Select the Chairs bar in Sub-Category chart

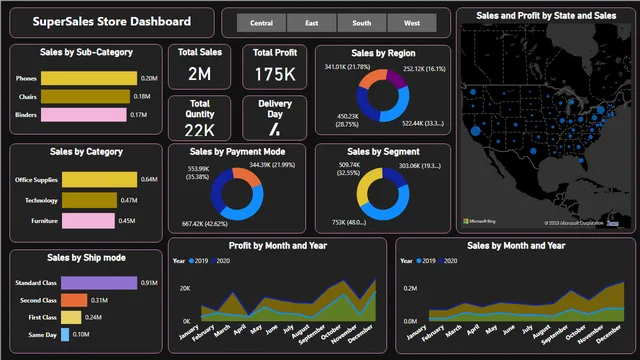pos(85,97)
